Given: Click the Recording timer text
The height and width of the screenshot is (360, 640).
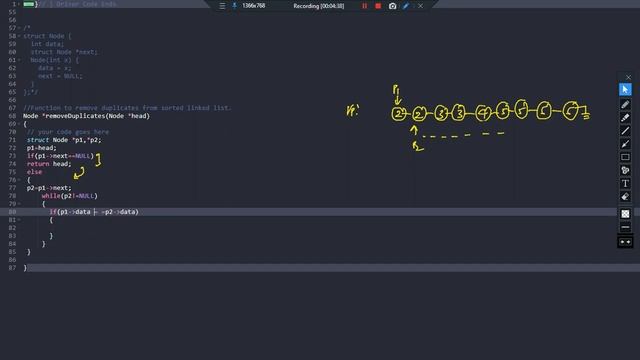Looking at the screenshot, I should (x=318, y=6).
